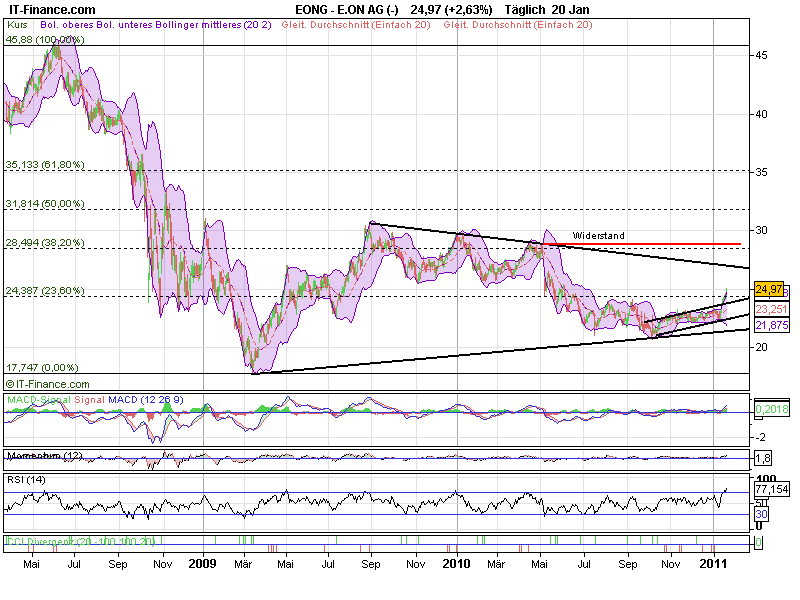Click the 35,133 (61,80%) Fibonacci label
Screen dimensions: 800x600
[45, 165]
